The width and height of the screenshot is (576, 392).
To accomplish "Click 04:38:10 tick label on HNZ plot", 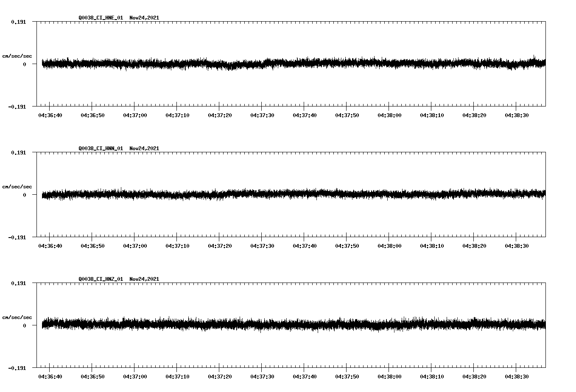I will [432, 377].
